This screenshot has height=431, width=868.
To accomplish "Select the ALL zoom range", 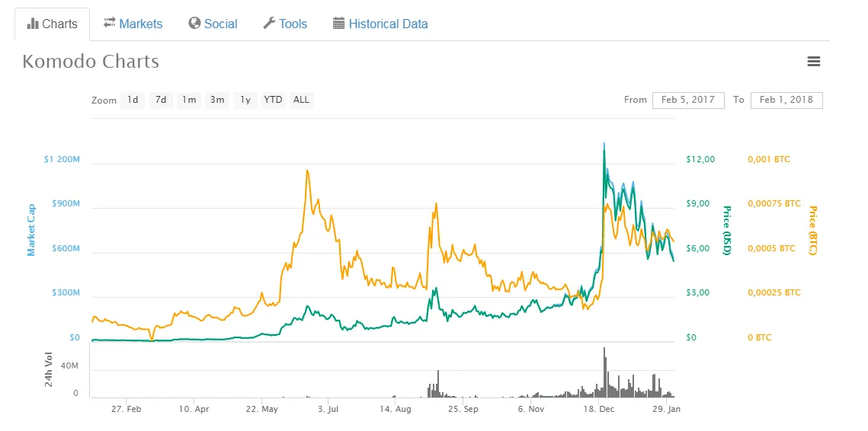I will (x=301, y=101).
